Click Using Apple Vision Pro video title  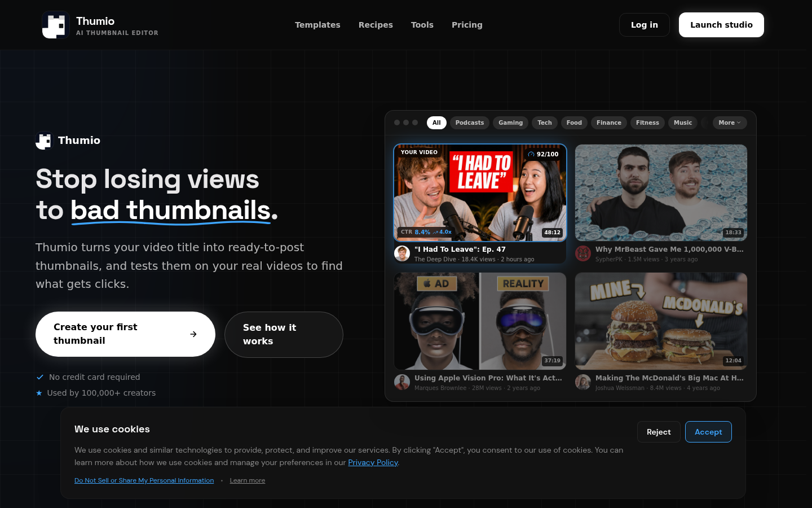coord(488,378)
